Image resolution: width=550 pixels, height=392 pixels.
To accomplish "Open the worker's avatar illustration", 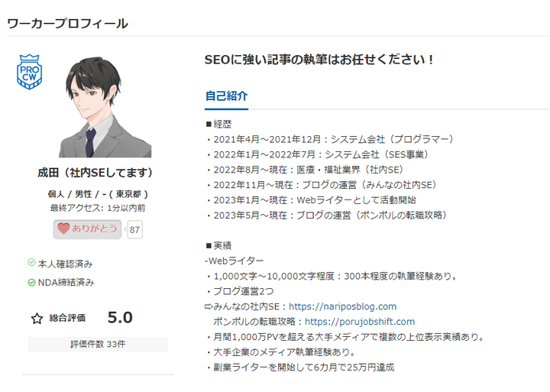I will (x=105, y=107).
